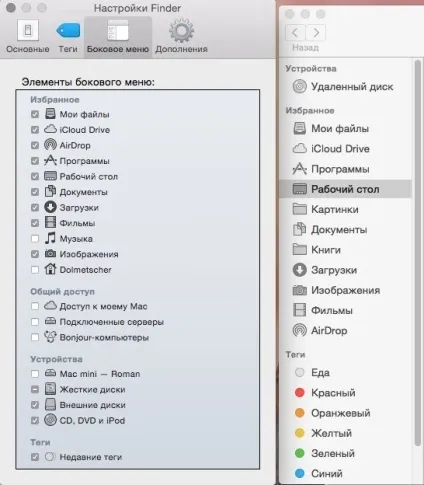Toggle Рабочий стол checkbox in preferences
Image resolution: width=424 pixels, height=485 pixels.
click(x=35, y=176)
